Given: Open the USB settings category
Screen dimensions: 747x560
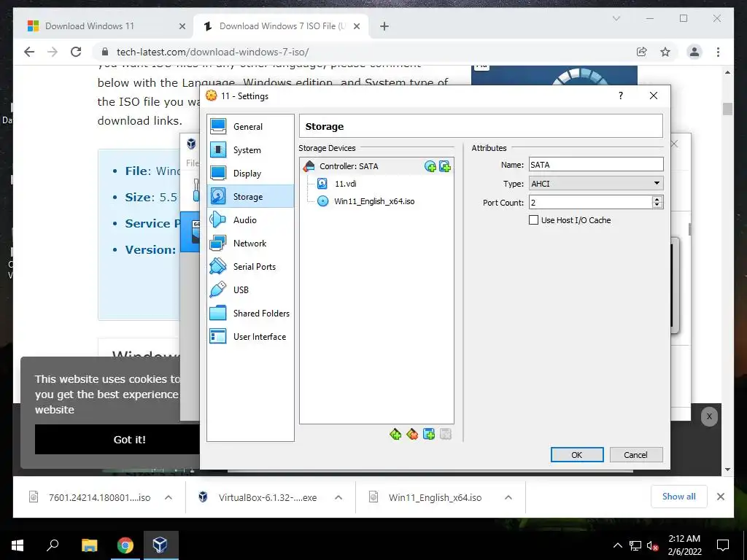Looking at the screenshot, I should (250, 290).
